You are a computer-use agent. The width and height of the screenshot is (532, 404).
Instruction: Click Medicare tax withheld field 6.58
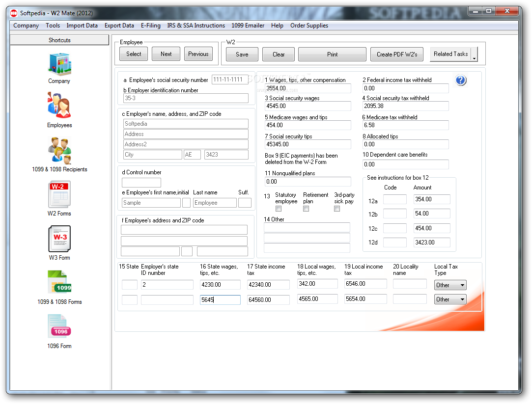[405, 125]
